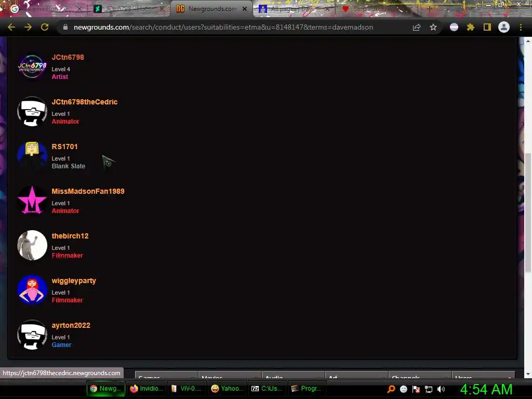Screen dimensions: 532x399
Task: Open Action Center flag tray icon
Action: [x=416, y=389]
